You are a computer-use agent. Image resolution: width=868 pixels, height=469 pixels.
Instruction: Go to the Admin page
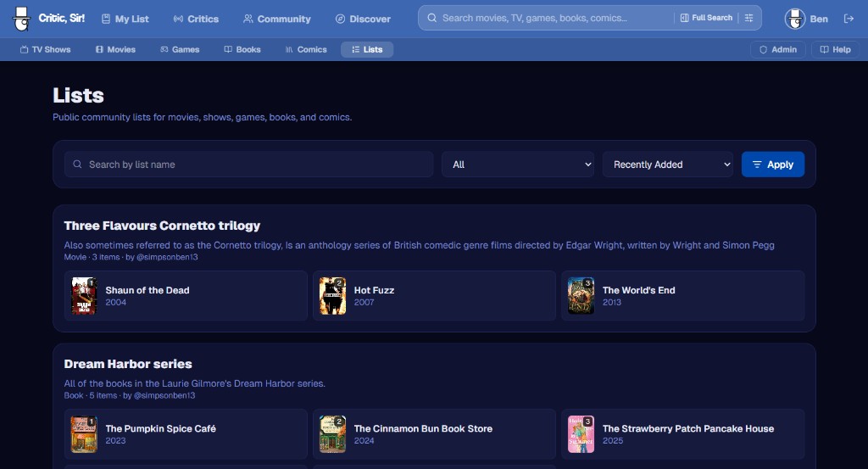pos(777,50)
